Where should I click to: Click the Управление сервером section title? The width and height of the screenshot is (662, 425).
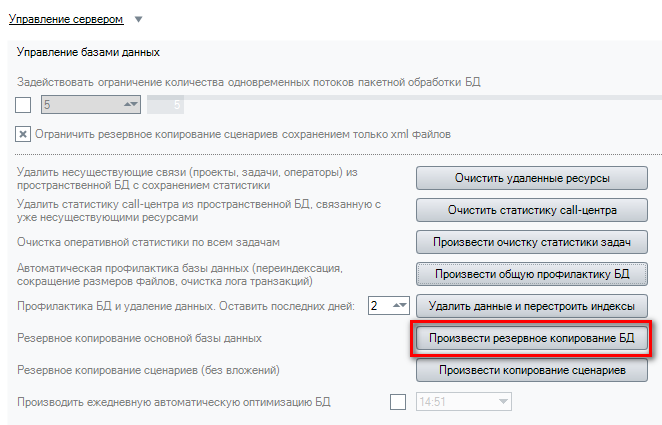click(65, 19)
